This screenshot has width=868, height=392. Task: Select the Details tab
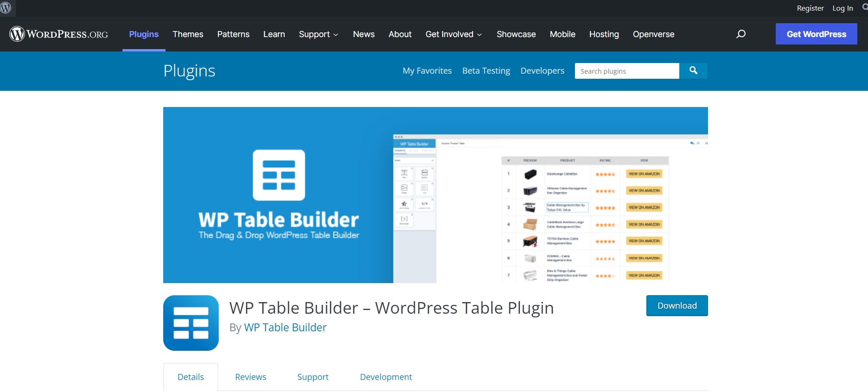click(191, 377)
